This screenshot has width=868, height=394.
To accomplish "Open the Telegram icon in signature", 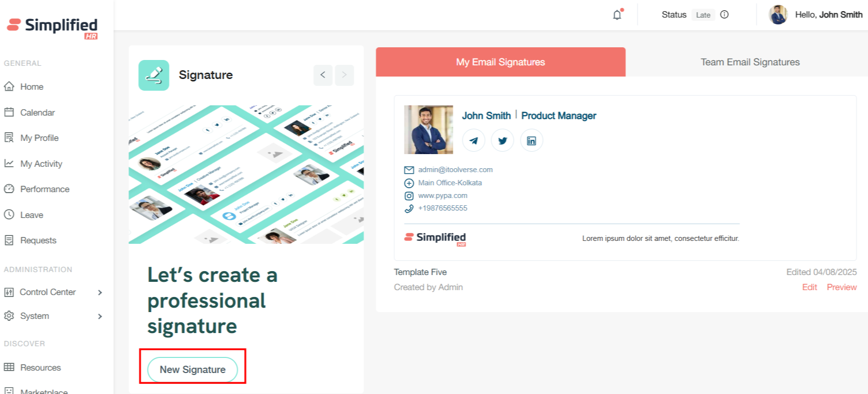I will [x=473, y=141].
